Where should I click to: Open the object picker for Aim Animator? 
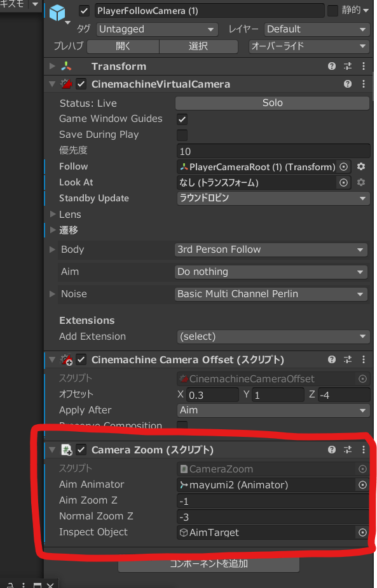362,485
